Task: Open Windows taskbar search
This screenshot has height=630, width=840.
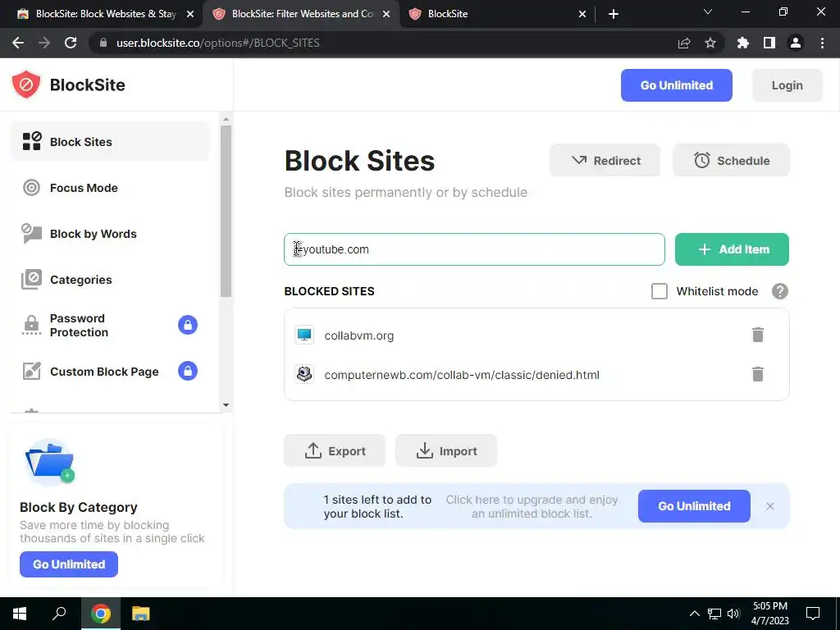Action: (59, 614)
